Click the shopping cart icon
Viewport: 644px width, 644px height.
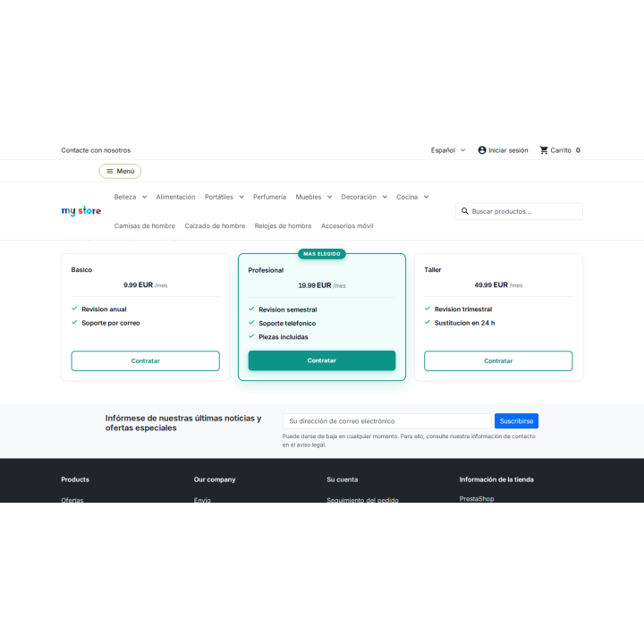point(544,150)
